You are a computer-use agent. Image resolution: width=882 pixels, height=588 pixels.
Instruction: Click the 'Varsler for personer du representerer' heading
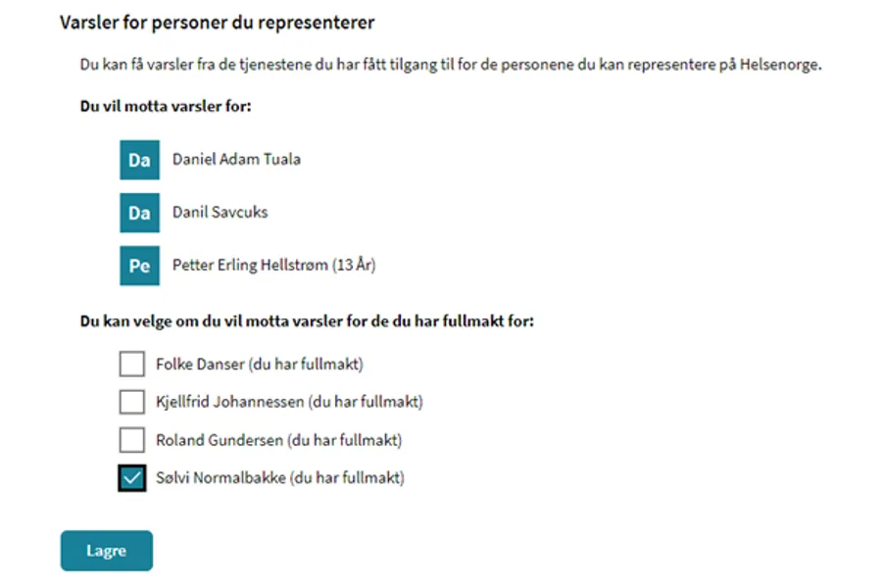217,22
